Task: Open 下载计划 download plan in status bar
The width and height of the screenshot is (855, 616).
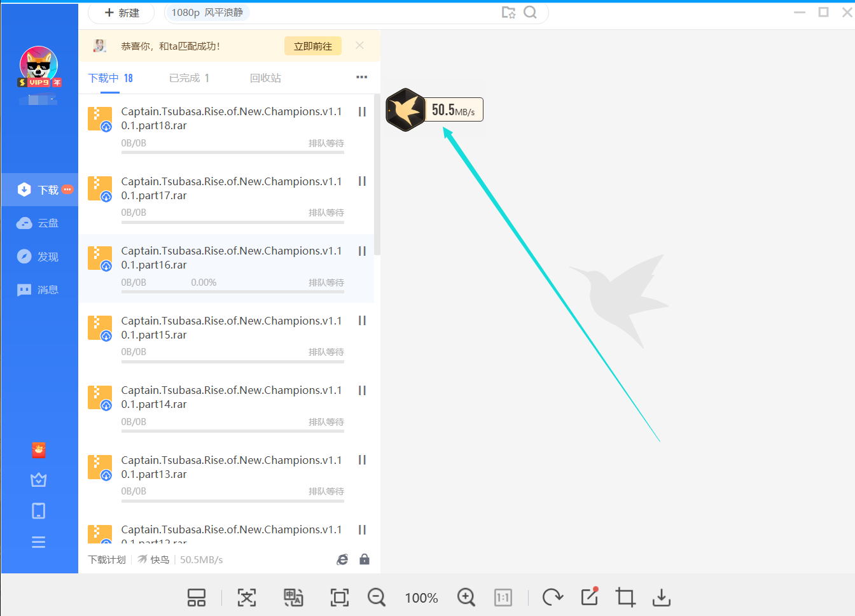Action: (107, 560)
